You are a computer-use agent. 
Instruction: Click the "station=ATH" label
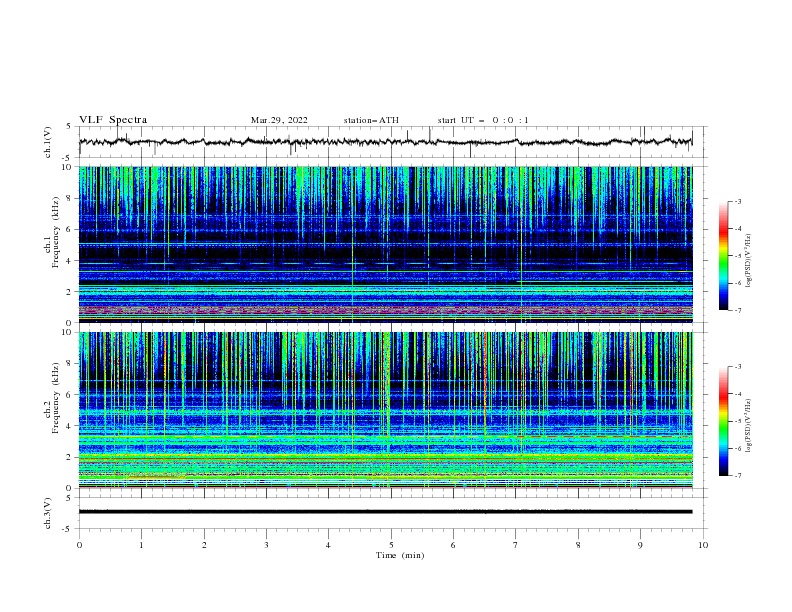tap(371, 120)
